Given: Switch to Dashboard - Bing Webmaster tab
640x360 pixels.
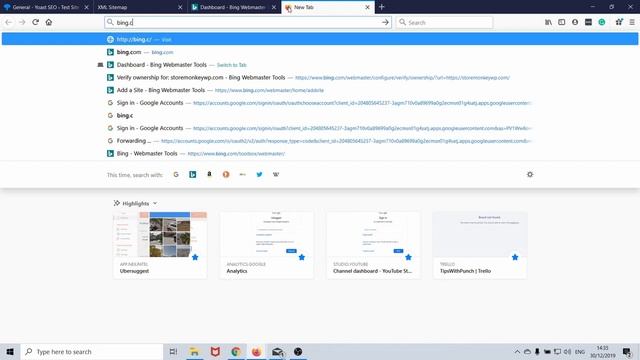Looking at the screenshot, I should click(234, 7).
